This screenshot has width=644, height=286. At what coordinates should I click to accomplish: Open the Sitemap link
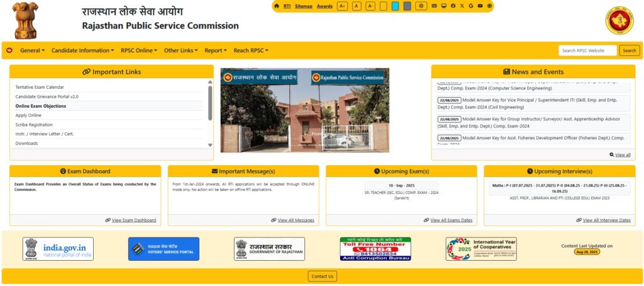(304, 6)
